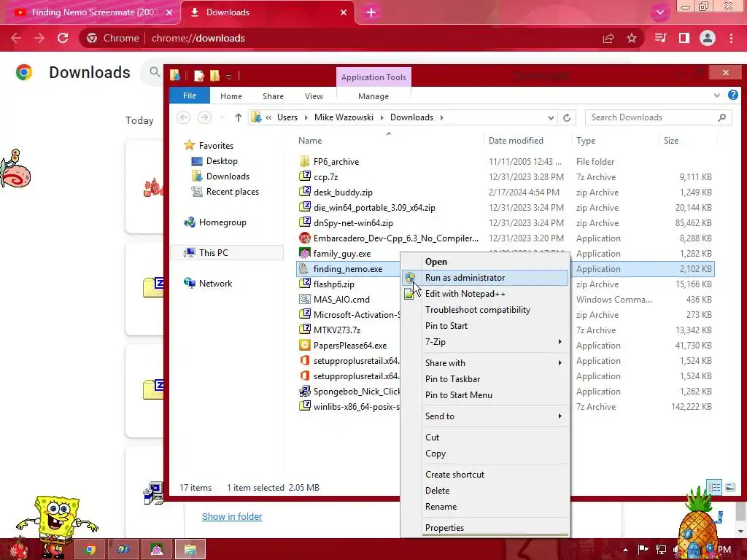Reload the Chrome page
This screenshot has width=747, height=560.
63,38
